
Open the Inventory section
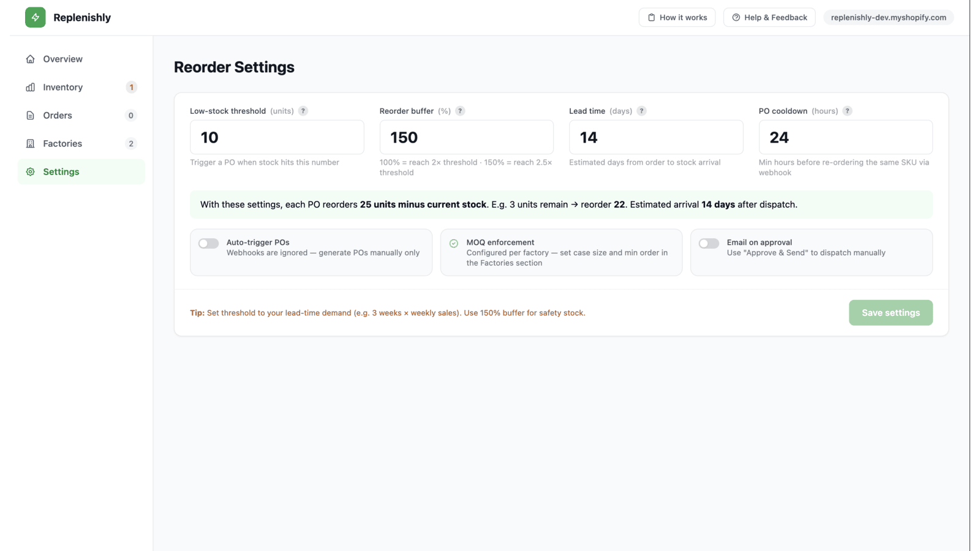81,87
